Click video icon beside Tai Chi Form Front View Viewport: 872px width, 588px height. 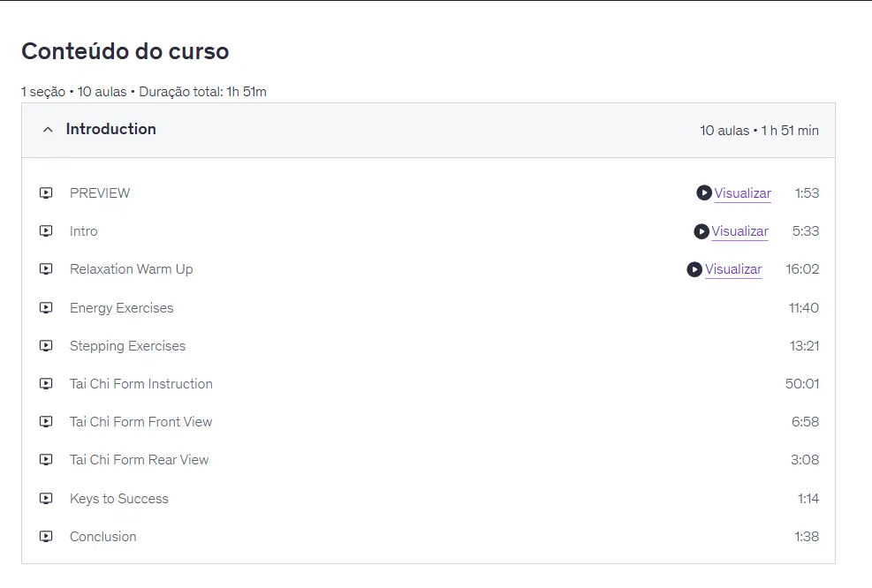point(46,422)
